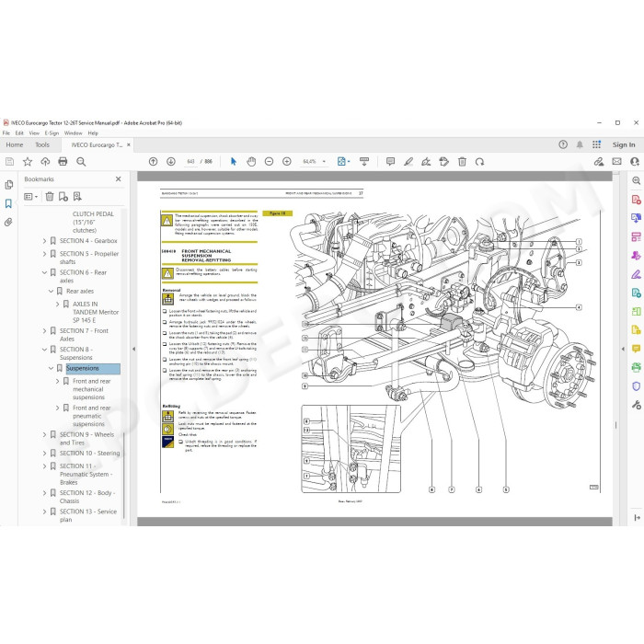Open Adobe apps grid icon
This screenshot has width=644, height=644.
point(596,144)
